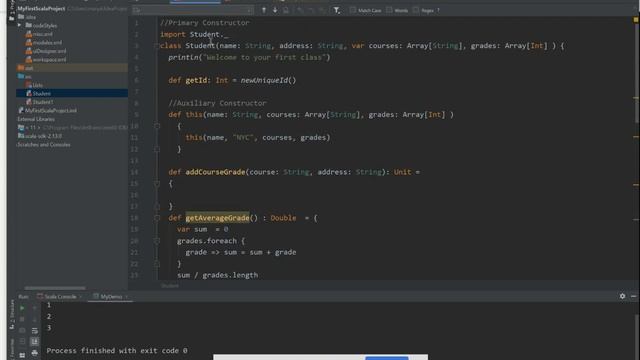Screen dimensions: 640x360
Task: Click the print icon in Run panel
Action: coord(35,353)
